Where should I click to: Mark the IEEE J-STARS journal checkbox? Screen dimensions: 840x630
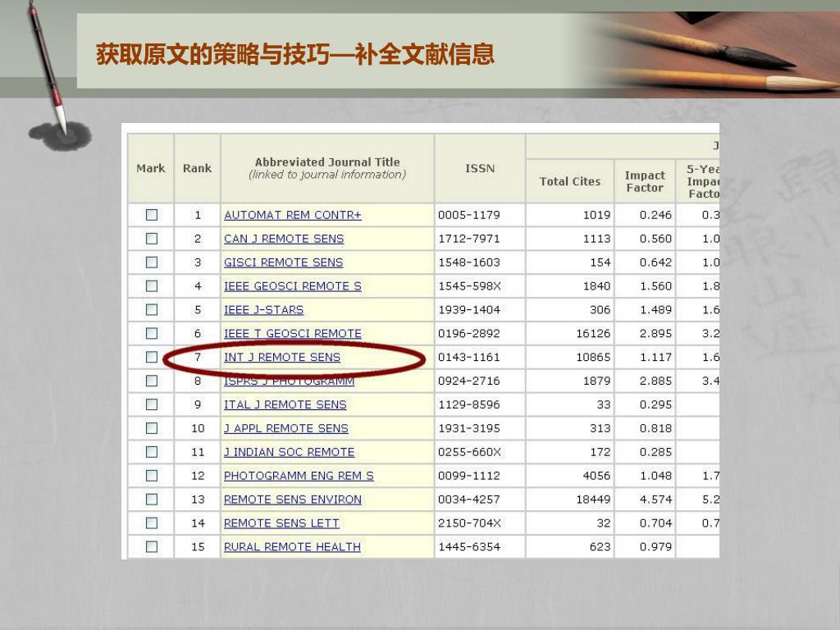[x=152, y=309]
